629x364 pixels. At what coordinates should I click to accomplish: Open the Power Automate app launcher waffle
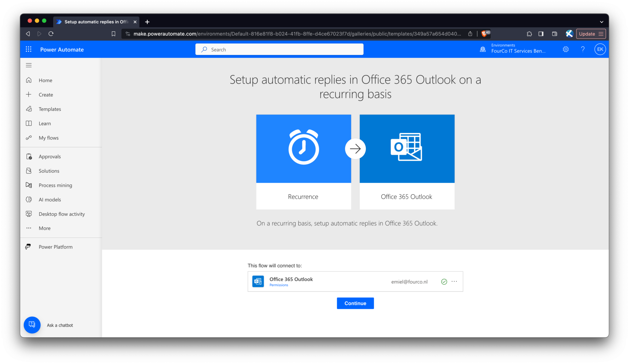pyautogui.click(x=29, y=49)
